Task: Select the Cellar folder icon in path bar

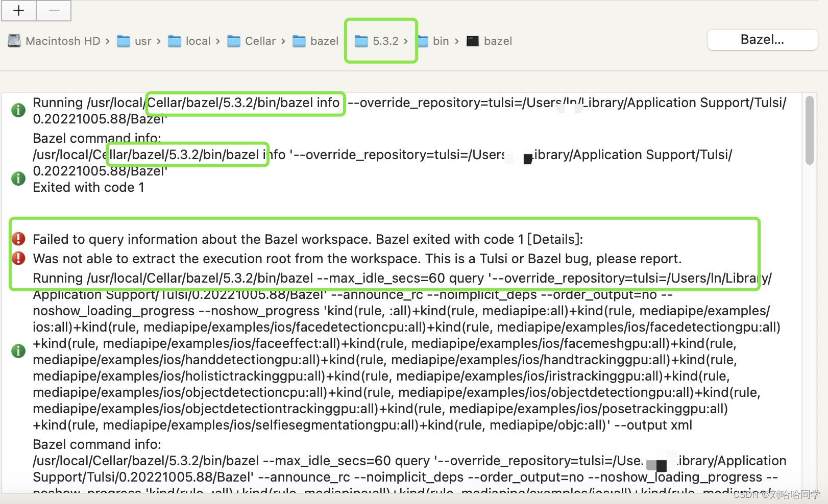Action: (234, 41)
